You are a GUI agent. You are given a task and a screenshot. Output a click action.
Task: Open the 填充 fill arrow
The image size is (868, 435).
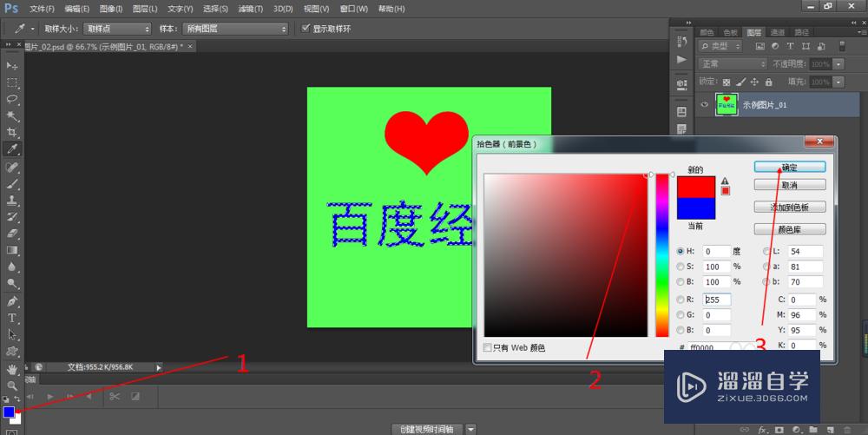coord(838,82)
